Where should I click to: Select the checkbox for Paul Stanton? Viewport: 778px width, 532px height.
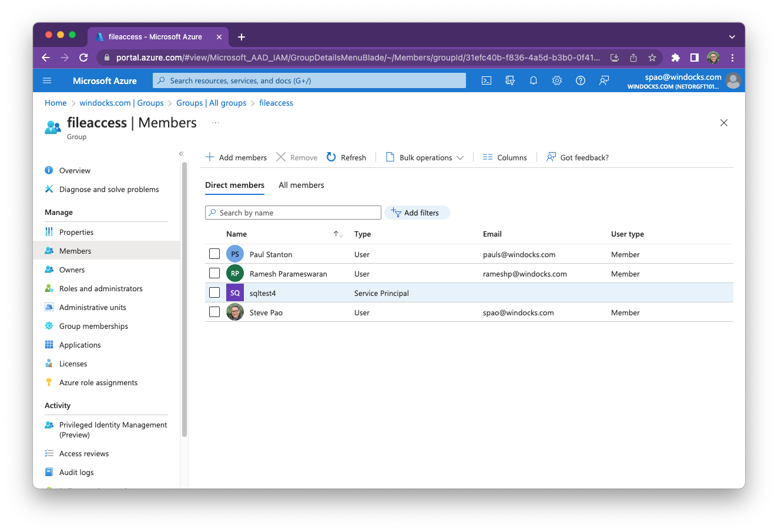coord(214,254)
